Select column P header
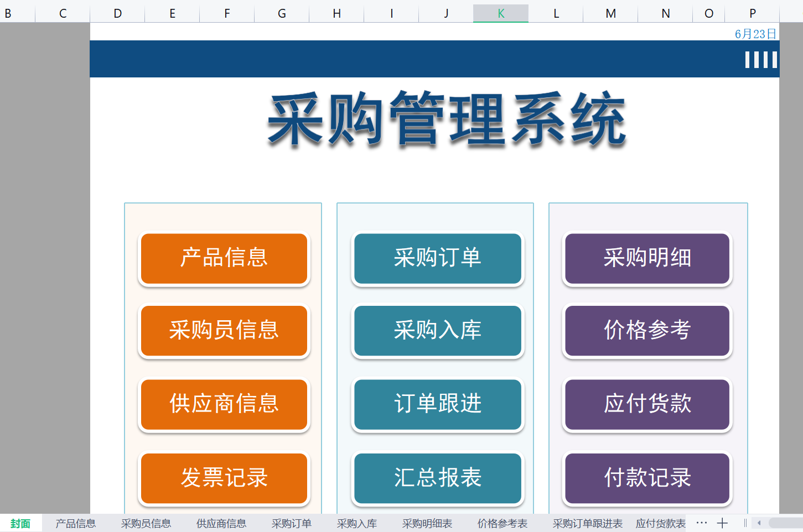The width and height of the screenshot is (803, 532). click(753, 13)
